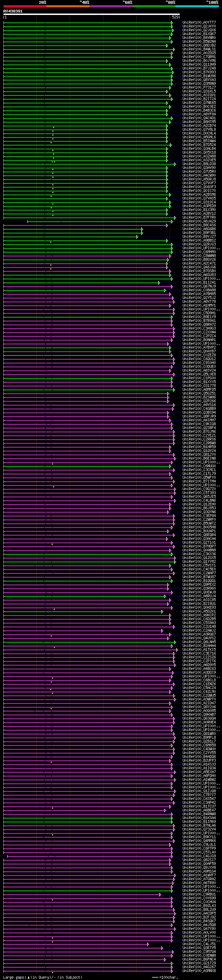Open hit UniRef100_A1HMV1
The image size is (222, 980).
coord(199,306)
